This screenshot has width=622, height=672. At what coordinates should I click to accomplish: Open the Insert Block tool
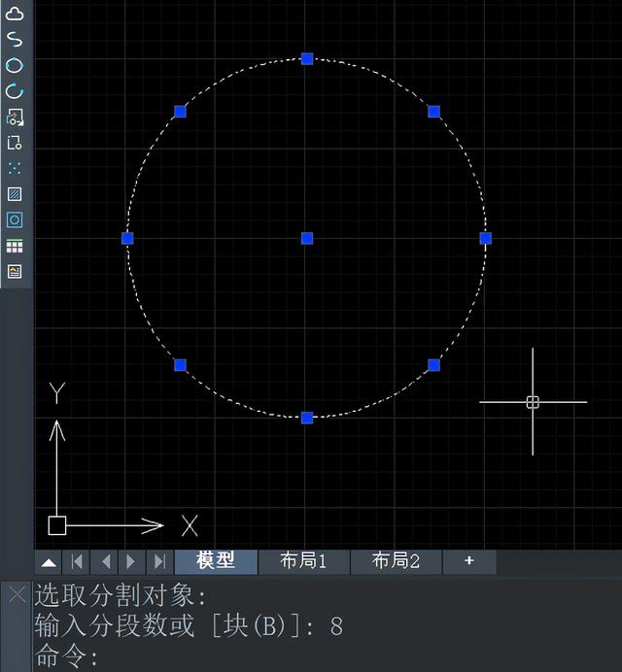click(x=15, y=117)
